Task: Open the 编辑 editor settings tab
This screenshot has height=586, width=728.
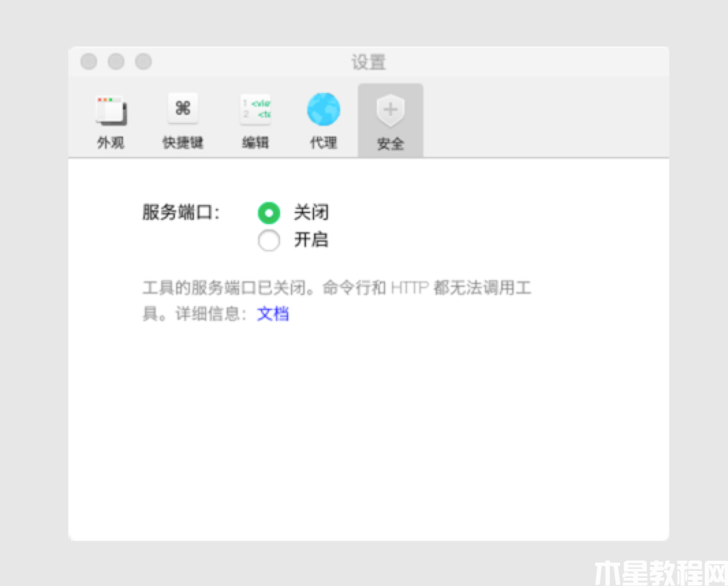Action: pos(255,122)
